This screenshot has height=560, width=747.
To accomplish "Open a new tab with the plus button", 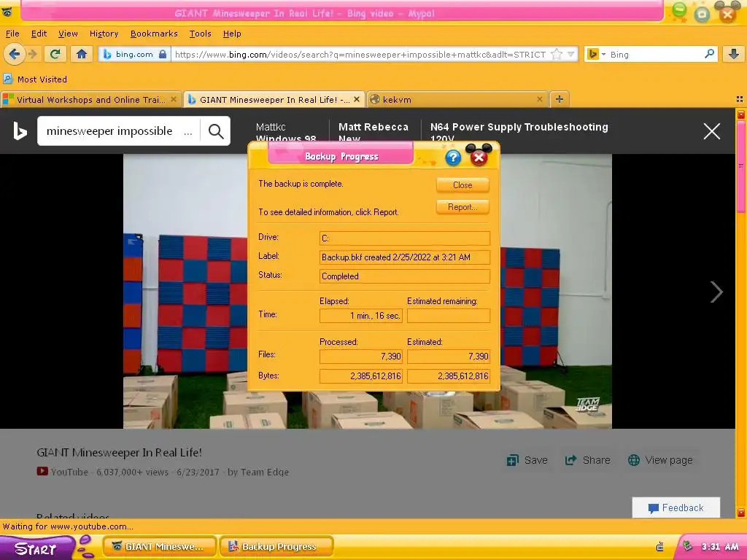I will 560,99.
